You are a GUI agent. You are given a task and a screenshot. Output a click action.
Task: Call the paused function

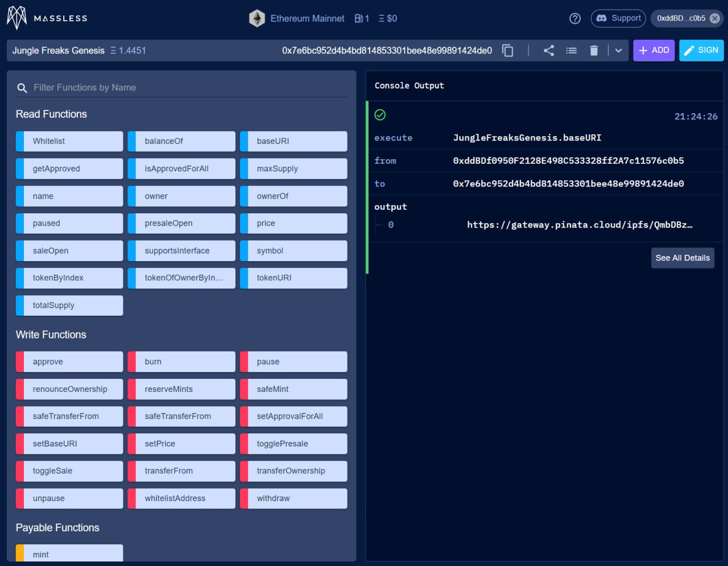point(69,223)
